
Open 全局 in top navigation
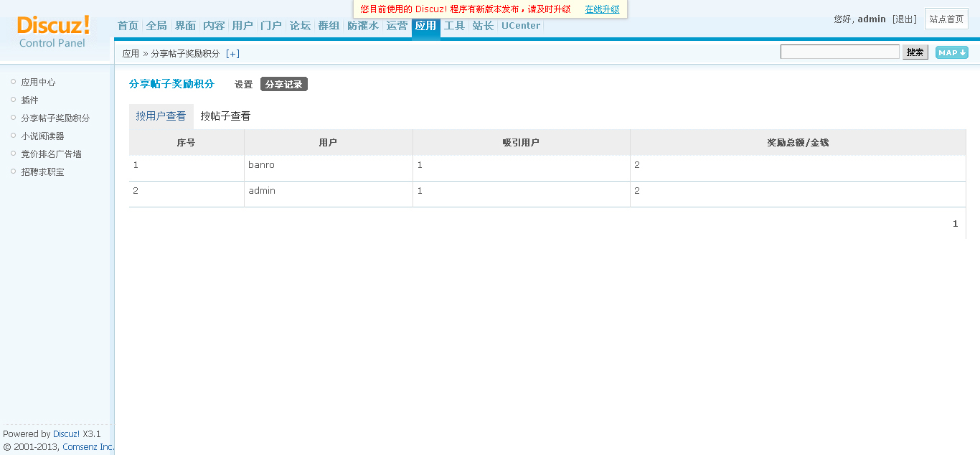[x=156, y=26]
